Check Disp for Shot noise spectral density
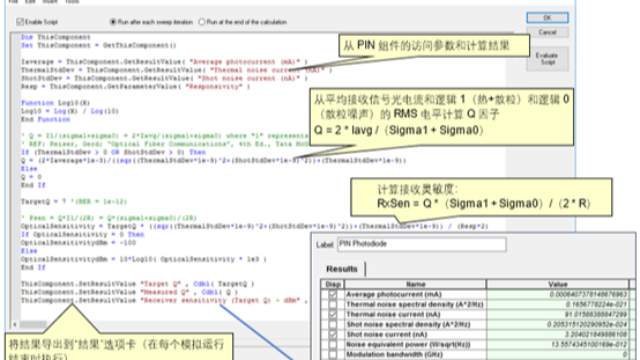640x360 pixels. point(333,324)
